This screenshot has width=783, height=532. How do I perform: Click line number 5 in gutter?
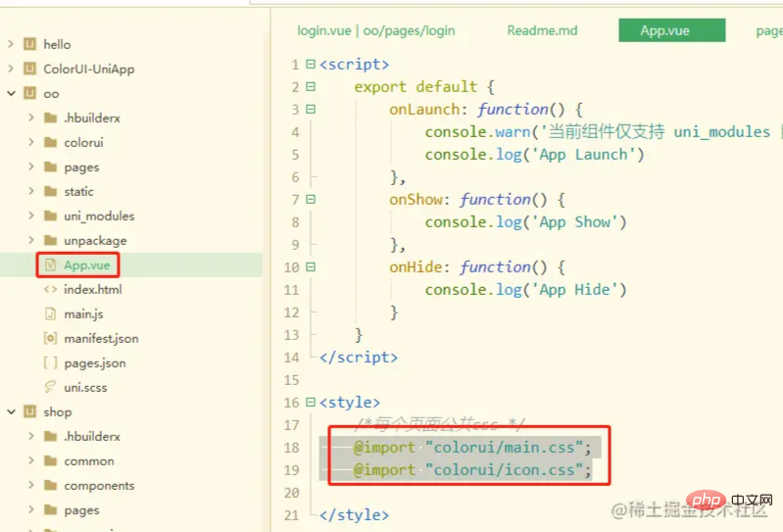pyautogui.click(x=295, y=155)
